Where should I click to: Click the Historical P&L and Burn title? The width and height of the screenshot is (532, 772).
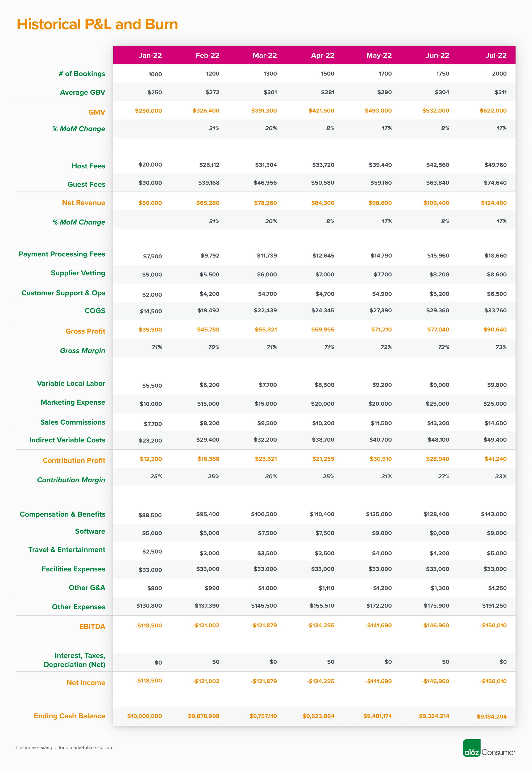pos(97,24)
